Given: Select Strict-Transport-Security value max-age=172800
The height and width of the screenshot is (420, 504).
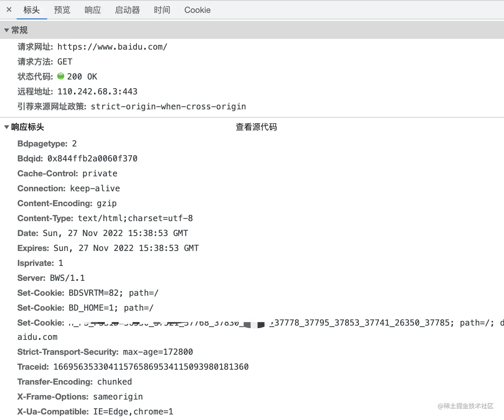Looking at the screenshot, I should tap(158, 352).
